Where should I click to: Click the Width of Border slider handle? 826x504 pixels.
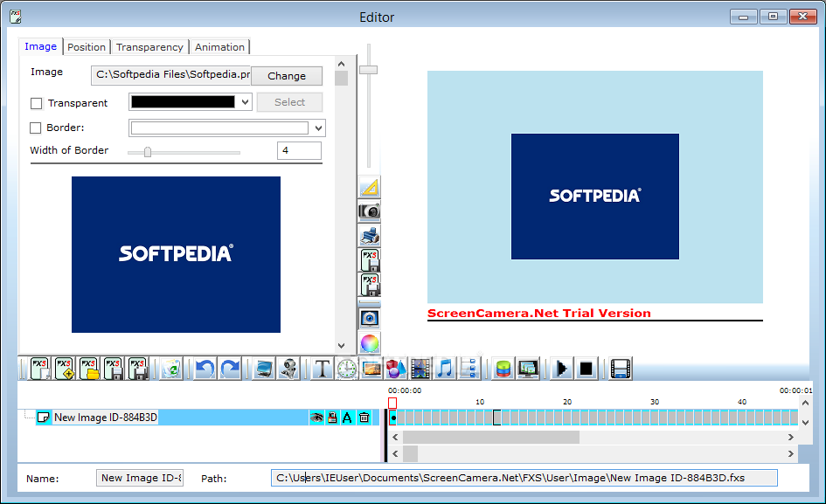tap(148, 152)
